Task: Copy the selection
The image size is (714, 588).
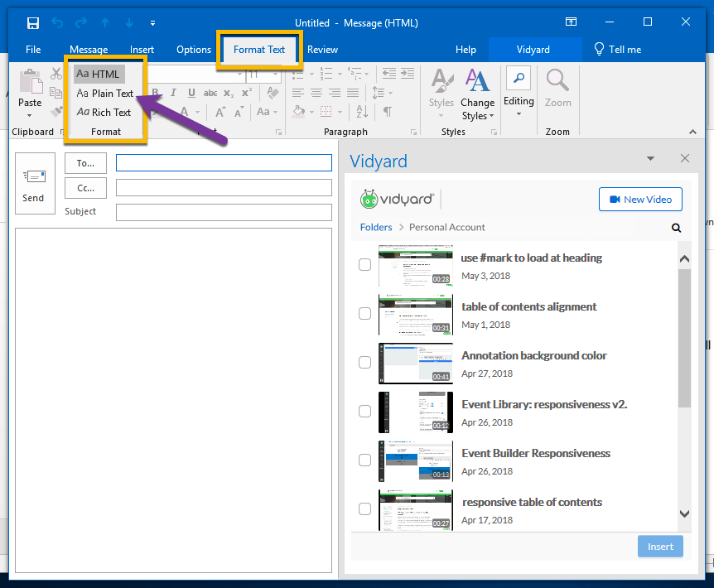Action: click(55, 93)
